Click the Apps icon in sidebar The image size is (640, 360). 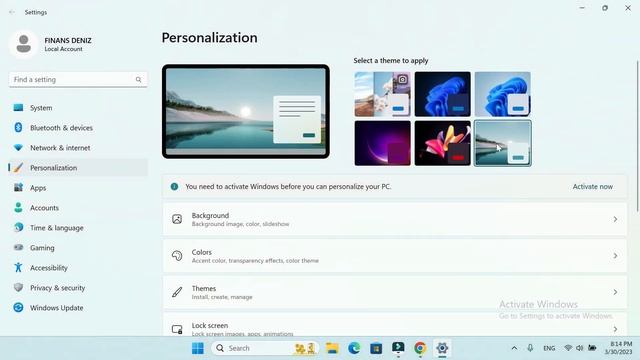click(x=18, y=187)
